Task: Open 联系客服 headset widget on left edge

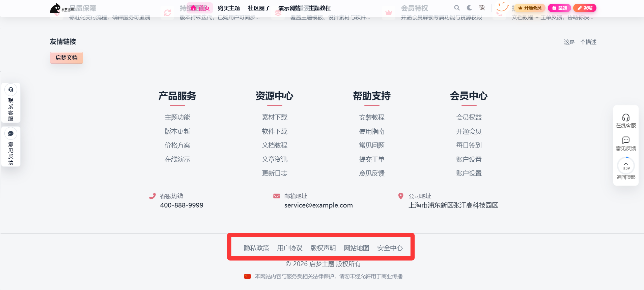Action: tap(11, 103)
